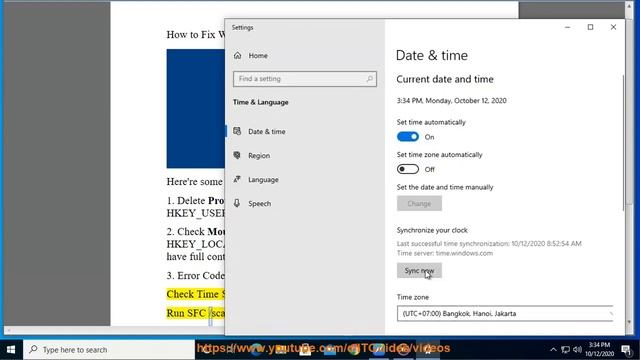Viewport: 640px width, 360px height.
Task: Click the taskbar Type here to search box
Action: pos(109,349)
